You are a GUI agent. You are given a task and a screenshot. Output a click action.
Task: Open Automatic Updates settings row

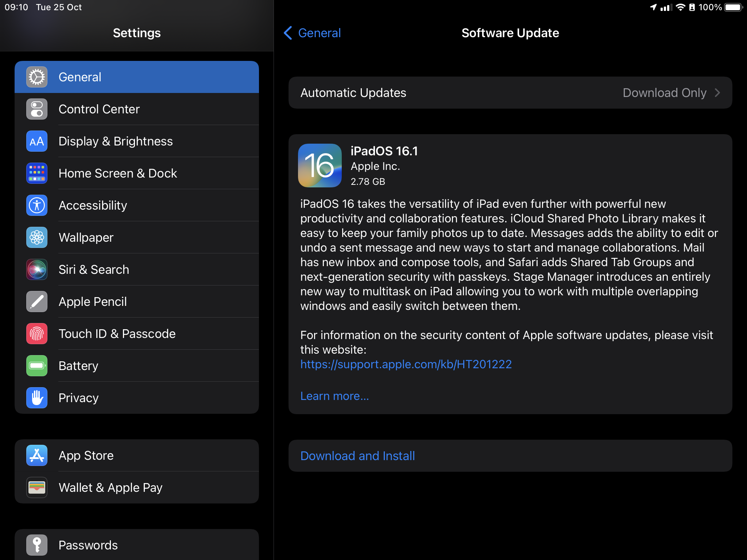[x=510, y=93]
